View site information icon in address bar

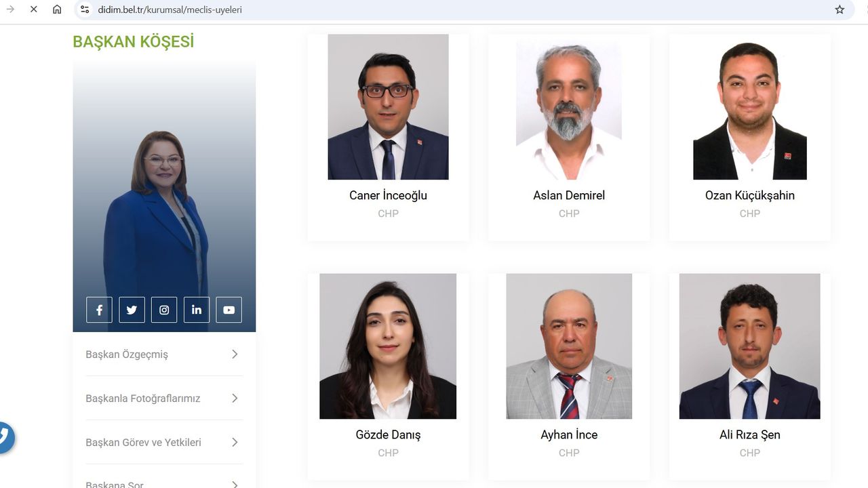click(85, 9)
